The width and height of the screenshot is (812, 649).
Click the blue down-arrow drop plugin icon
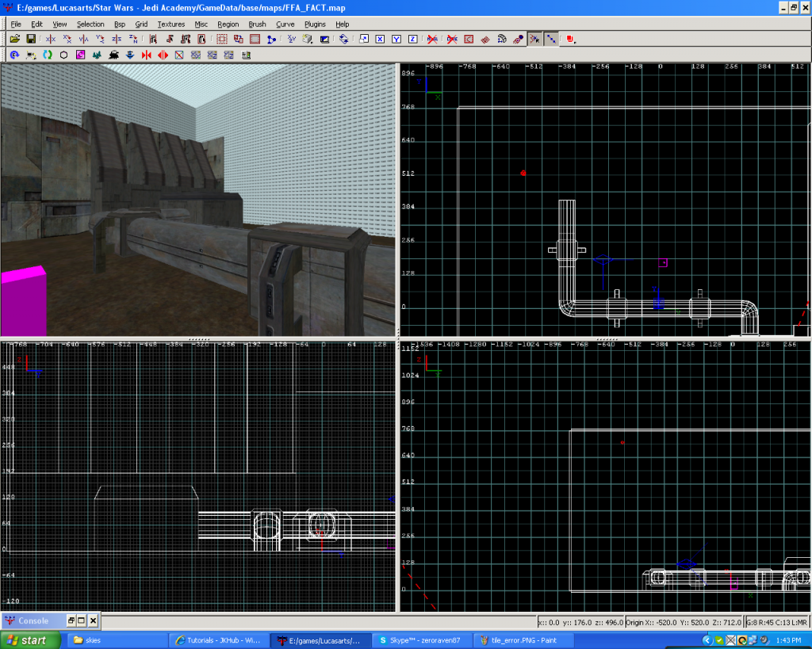pyautogui.click(x=130, y=55)
